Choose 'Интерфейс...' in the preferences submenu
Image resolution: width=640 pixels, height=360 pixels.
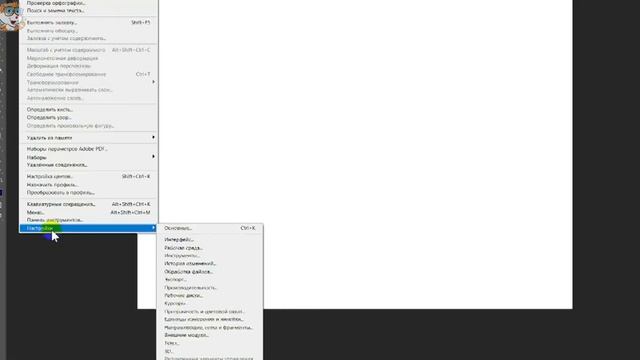point(210,240)
